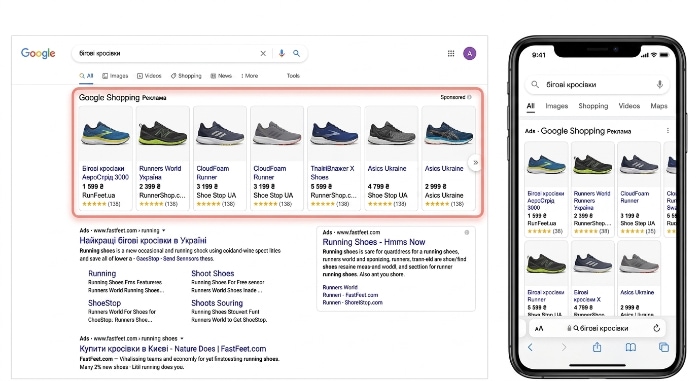Switch to phone Shopping tab
This screenshot has height=381, width=700.
click(x=593, y=106)
